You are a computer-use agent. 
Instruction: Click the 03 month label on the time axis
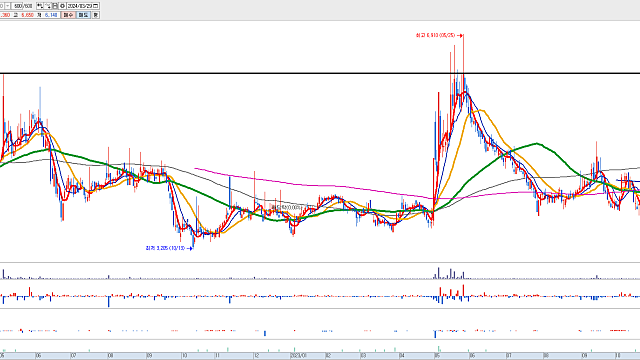pos(363,356)
